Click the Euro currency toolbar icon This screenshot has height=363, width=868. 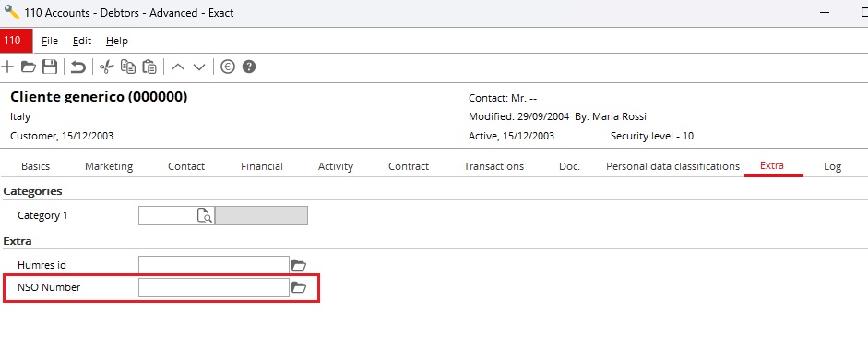(x=228, y=67)
